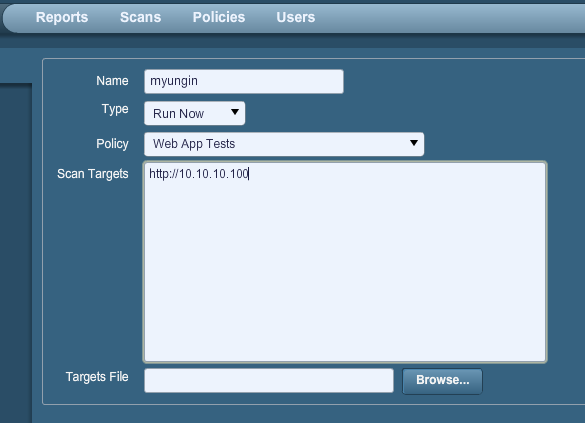Switch to the Scans tab
The height and width of the screenshot is (423, 585).
(141, 17)
